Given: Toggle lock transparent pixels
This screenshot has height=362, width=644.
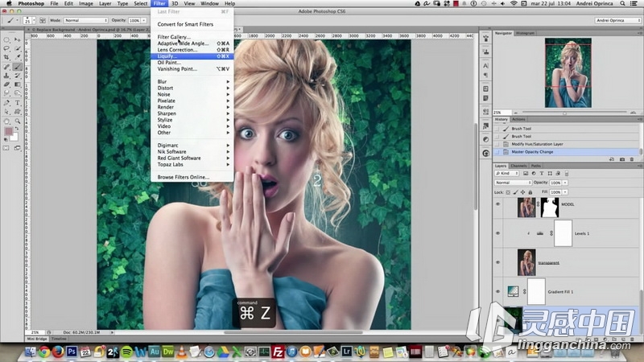Looking at the screenshot, I should coord(508,192).
